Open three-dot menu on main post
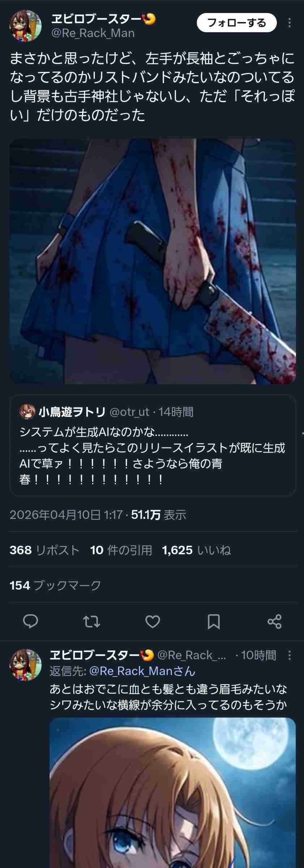304x868 pixels. point(290,23)
